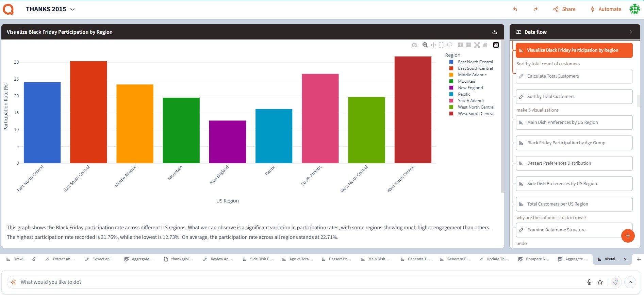
Task: Click the 'What would you like to do?' input
Action: tap(301, 282)
